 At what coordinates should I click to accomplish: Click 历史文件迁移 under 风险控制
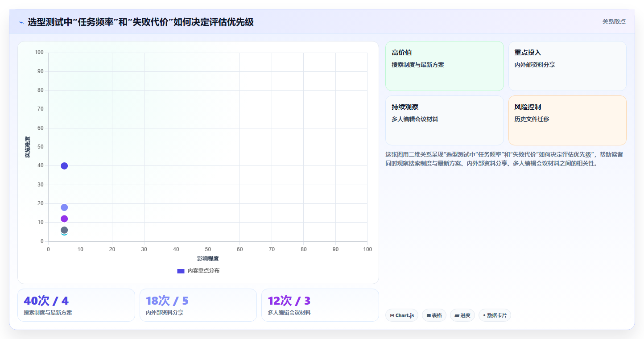[x=532, y=119]
